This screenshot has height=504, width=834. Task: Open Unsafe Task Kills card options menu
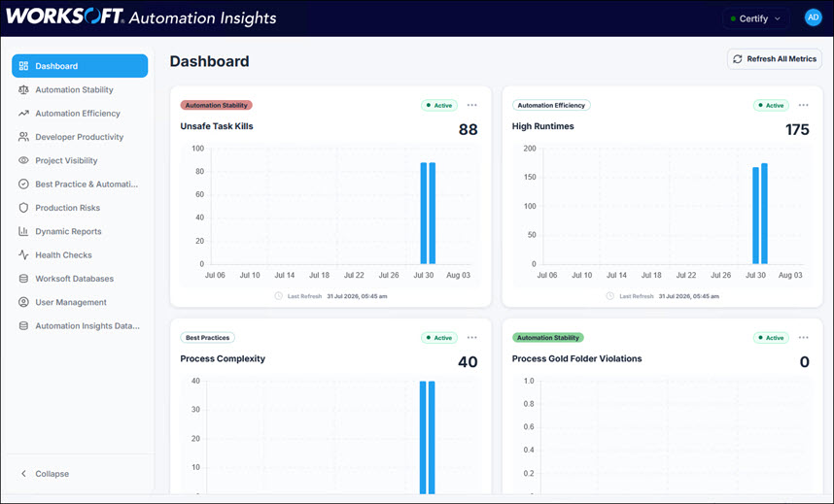point(471,105)
